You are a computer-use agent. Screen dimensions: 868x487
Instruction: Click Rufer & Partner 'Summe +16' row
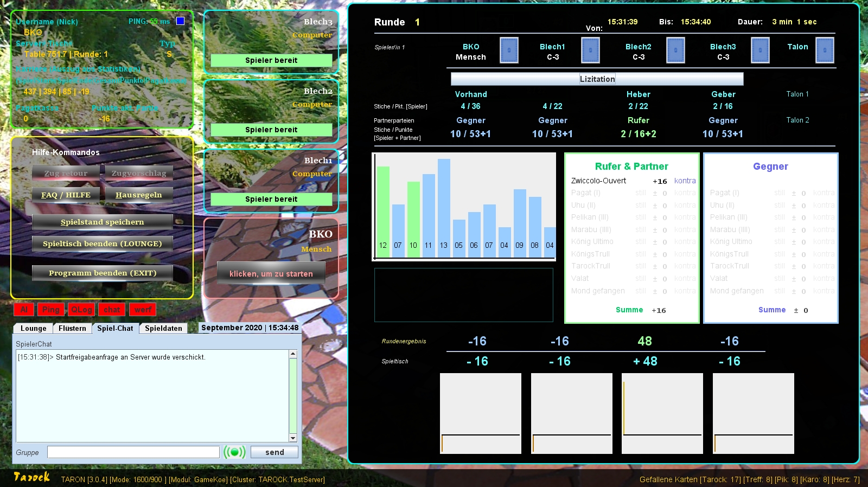point(641,310)
